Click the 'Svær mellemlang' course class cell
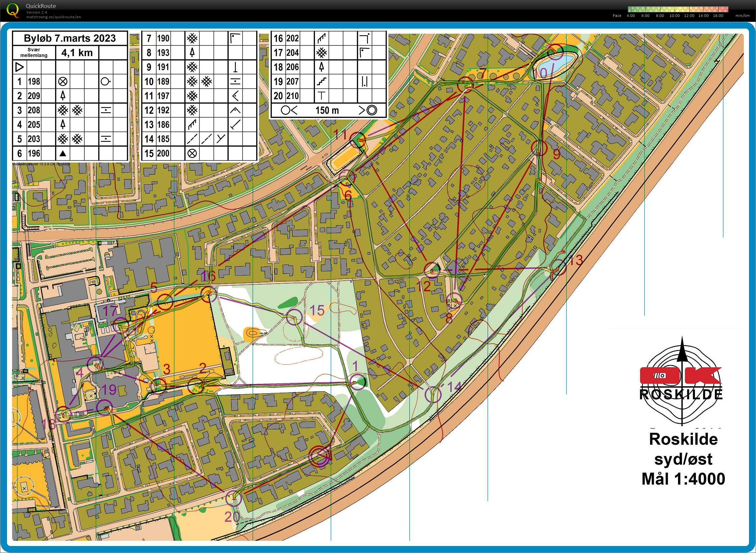Image resolution: width=756 pixels, height=553 pixels. click(34, 52)
